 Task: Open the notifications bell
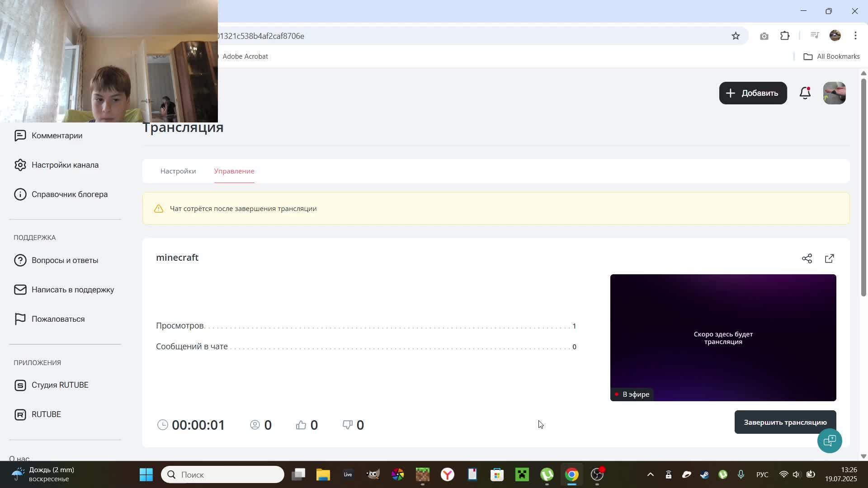pyautogui.click(x=805, y=93)
